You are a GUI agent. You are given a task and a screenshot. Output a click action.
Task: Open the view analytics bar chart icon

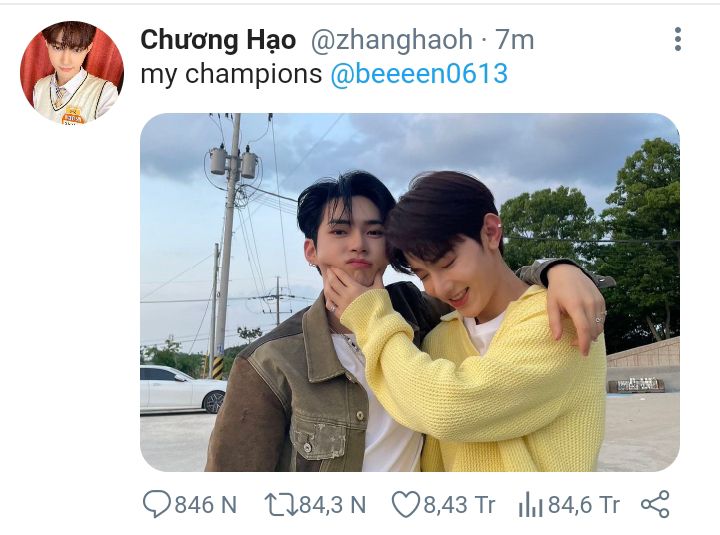(x=530, y=505)
